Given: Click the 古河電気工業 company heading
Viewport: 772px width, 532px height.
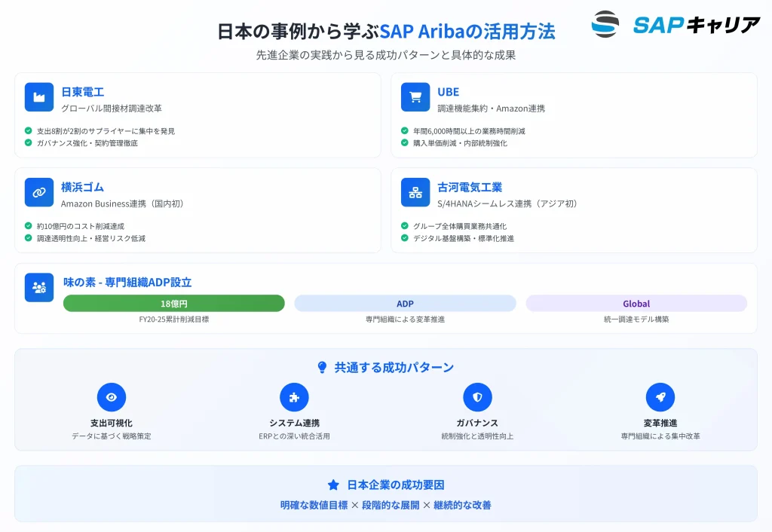Looking at the screenshot, I should pos(470,188).
